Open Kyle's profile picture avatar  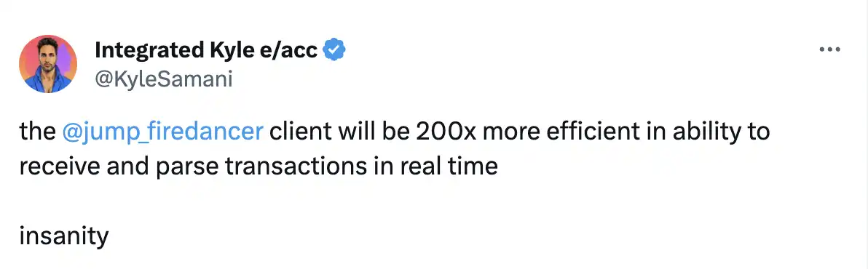(x=48, y=63)
